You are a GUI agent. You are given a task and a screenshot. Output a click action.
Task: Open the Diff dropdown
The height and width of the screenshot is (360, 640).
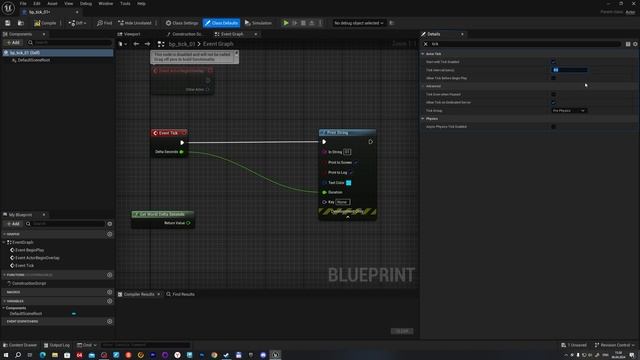(77, 23)
